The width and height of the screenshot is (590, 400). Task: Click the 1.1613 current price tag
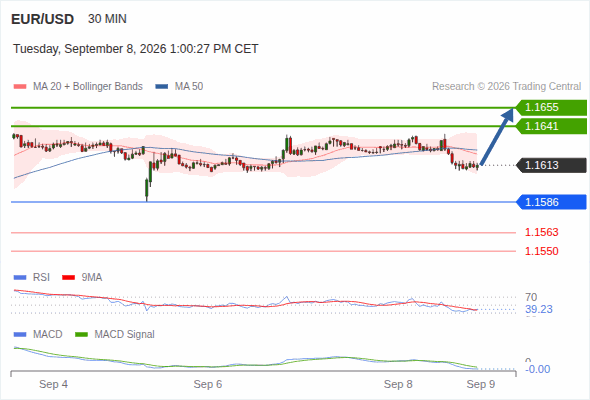[551, 165]
